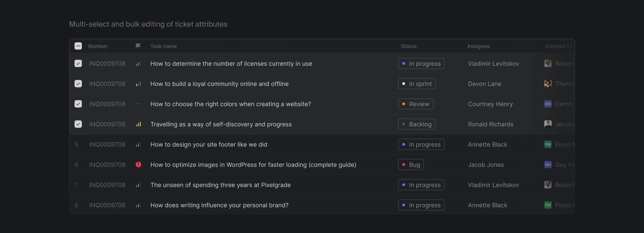Open task about optimizing images in WordPress
This screenshot has height=233, width=644.
pyautogui.click(x=253, y=165)
